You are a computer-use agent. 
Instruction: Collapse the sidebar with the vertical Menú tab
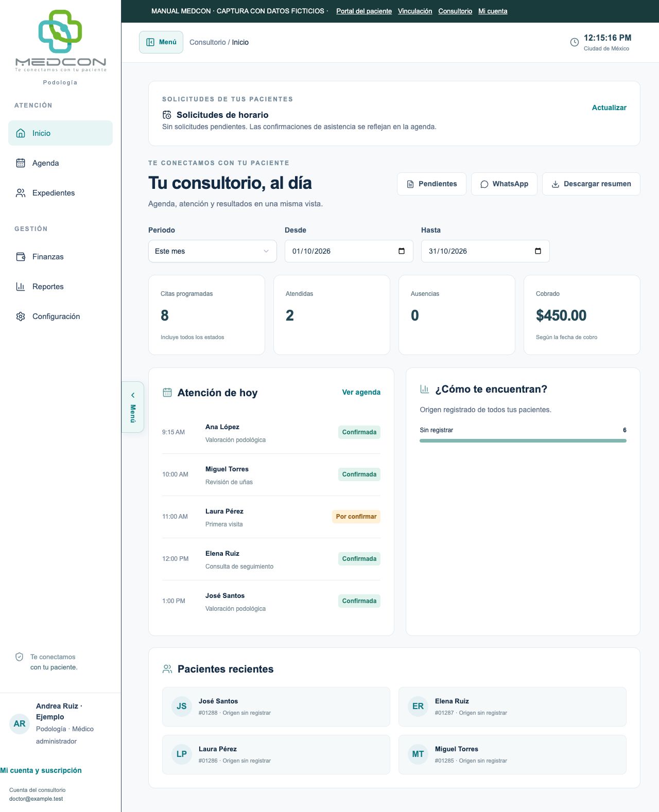coord(133,407)
